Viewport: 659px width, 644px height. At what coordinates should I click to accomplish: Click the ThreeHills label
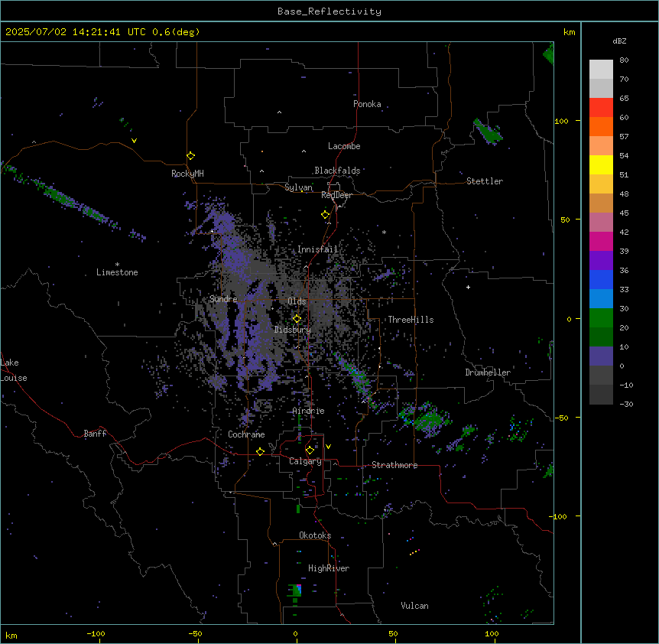[411, 320]
